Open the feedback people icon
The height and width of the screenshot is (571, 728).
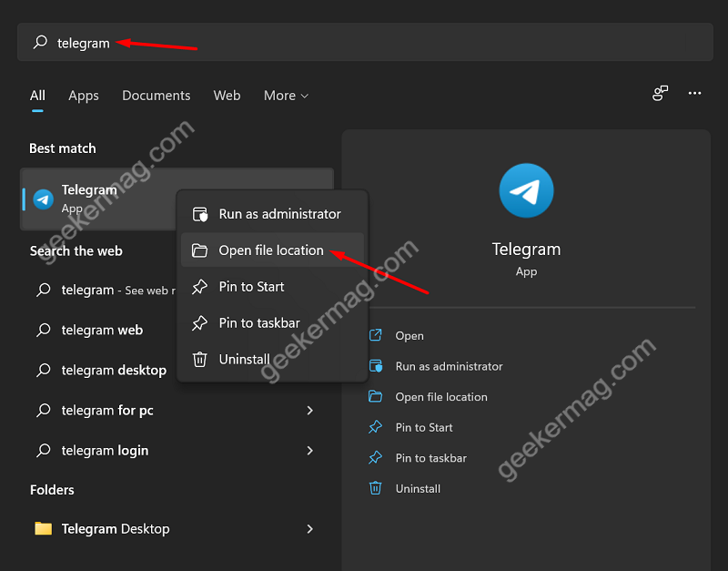point(661,94)
